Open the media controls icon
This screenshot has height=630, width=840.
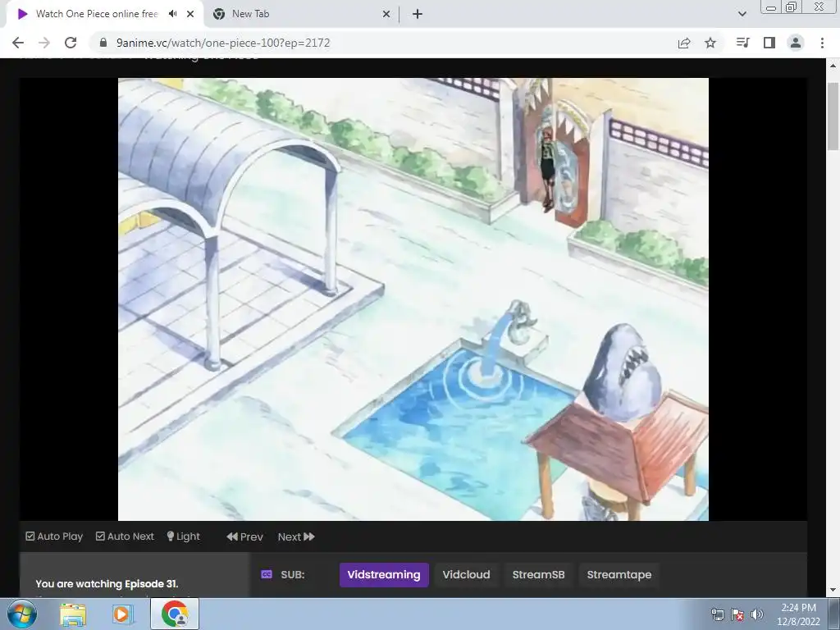[x=742, y=43]
